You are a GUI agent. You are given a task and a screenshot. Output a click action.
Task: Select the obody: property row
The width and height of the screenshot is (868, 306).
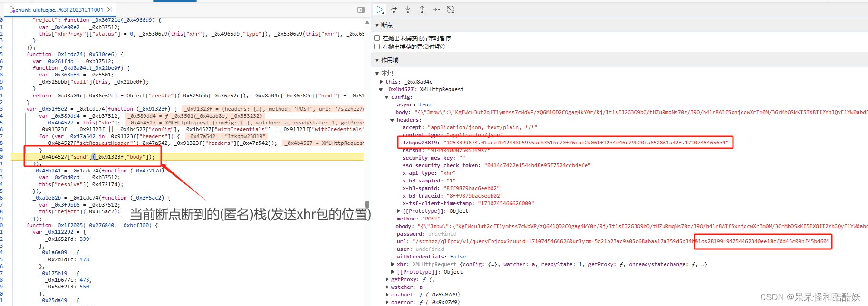click(632, 226)
